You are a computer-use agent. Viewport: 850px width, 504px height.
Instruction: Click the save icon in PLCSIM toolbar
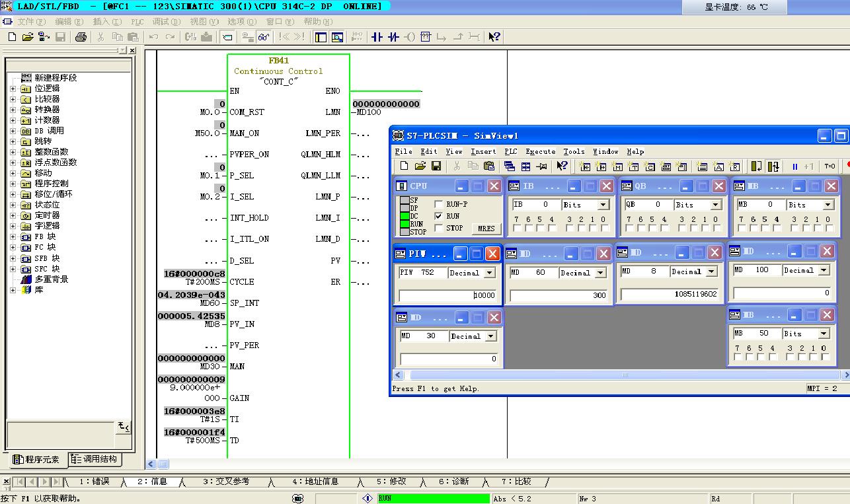coord(436,166)
